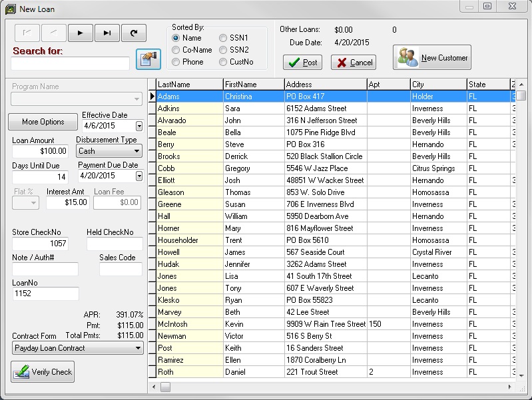
Task: Click the Store CheckNo field
Action: click(x=41, y=244)
